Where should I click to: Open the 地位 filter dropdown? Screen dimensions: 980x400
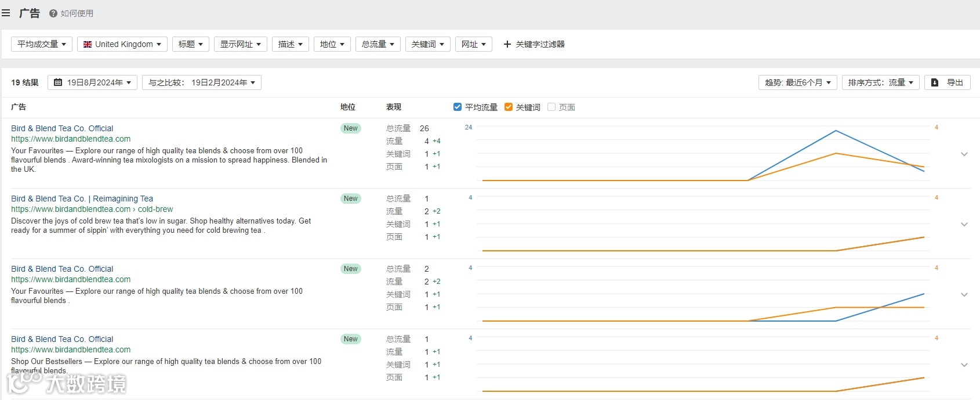[x=332, y=44]
